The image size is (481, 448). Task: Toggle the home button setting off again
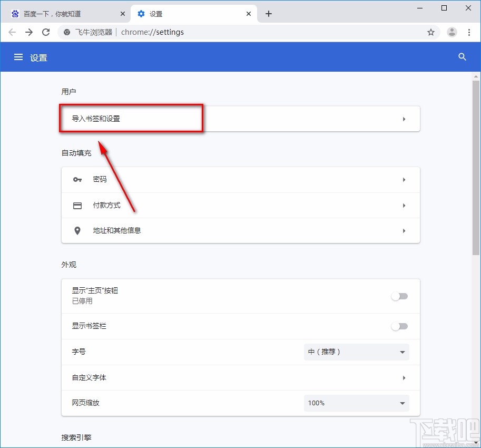click(x=399, y=296)
